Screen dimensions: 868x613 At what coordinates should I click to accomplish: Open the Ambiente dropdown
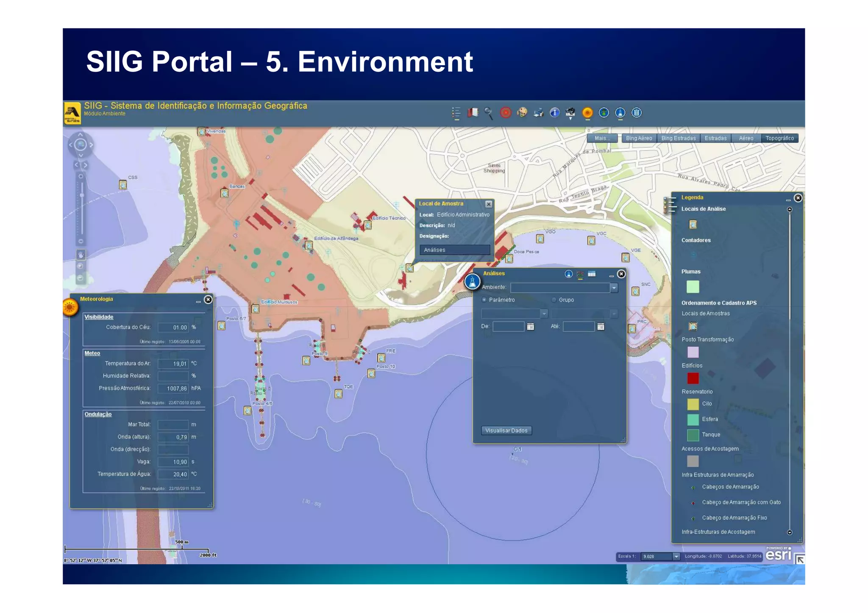coord(614,288)
